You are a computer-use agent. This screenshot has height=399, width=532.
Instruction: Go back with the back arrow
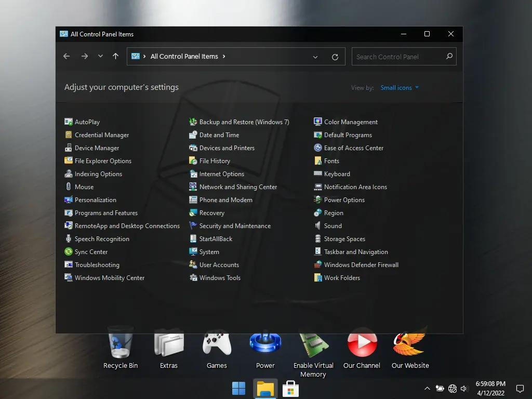(66, 56)
